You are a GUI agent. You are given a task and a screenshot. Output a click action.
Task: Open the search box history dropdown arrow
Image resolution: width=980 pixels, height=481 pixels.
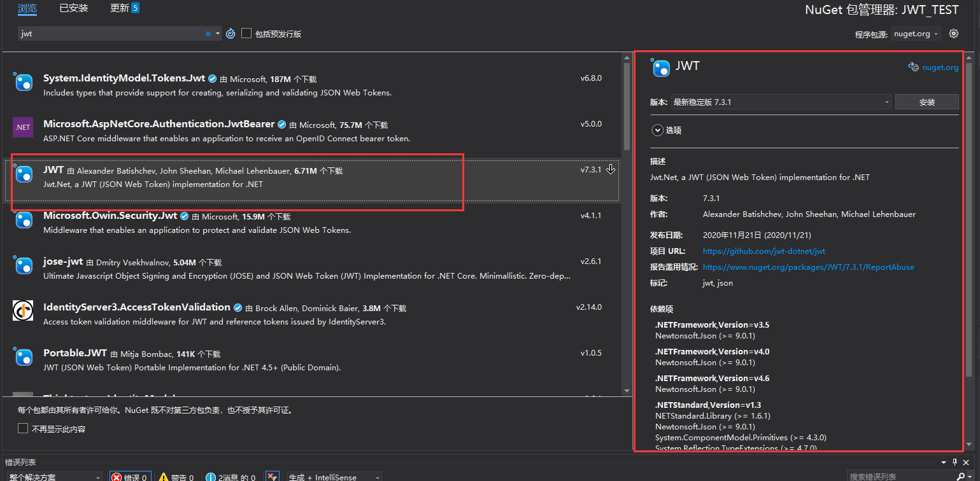click(x=218, y=34)
